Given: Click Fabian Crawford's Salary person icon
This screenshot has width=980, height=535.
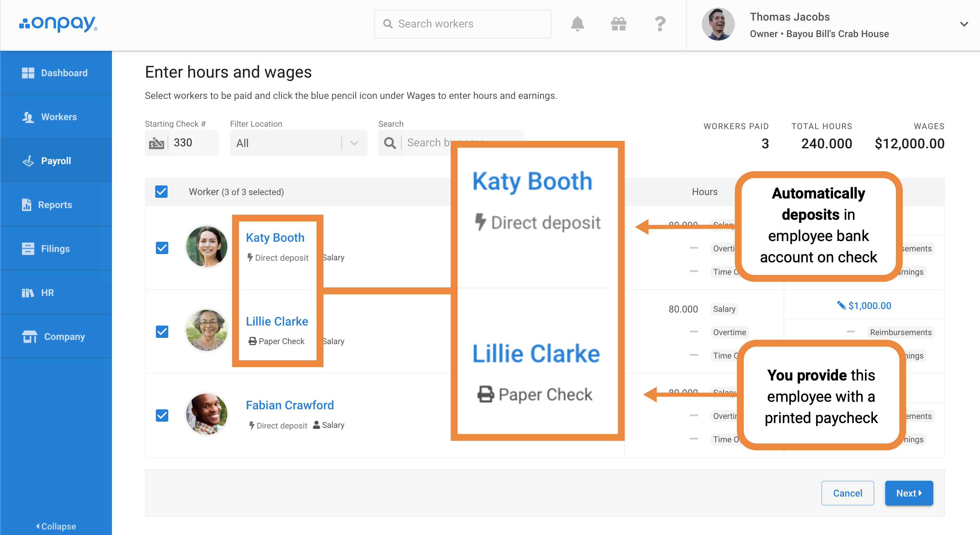Looking at the screenshot, I should [x=316, y=425].
